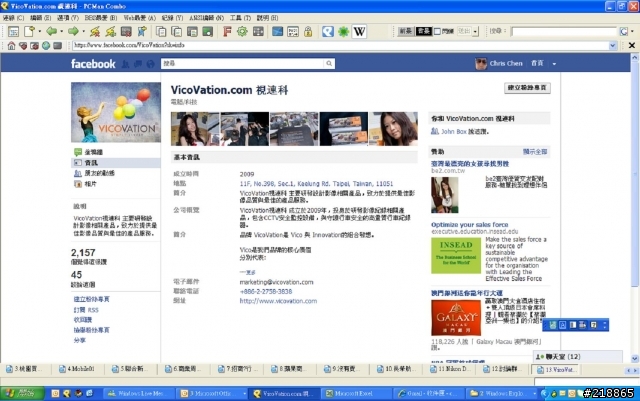640x401 pixels.
Task: Switch to tab 13 VicoVat
Action: pos(555,369)
